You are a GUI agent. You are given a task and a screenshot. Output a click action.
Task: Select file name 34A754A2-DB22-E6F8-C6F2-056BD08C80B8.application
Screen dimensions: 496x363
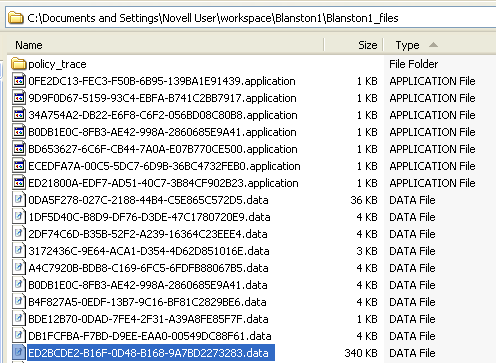(x=163, y=115)
